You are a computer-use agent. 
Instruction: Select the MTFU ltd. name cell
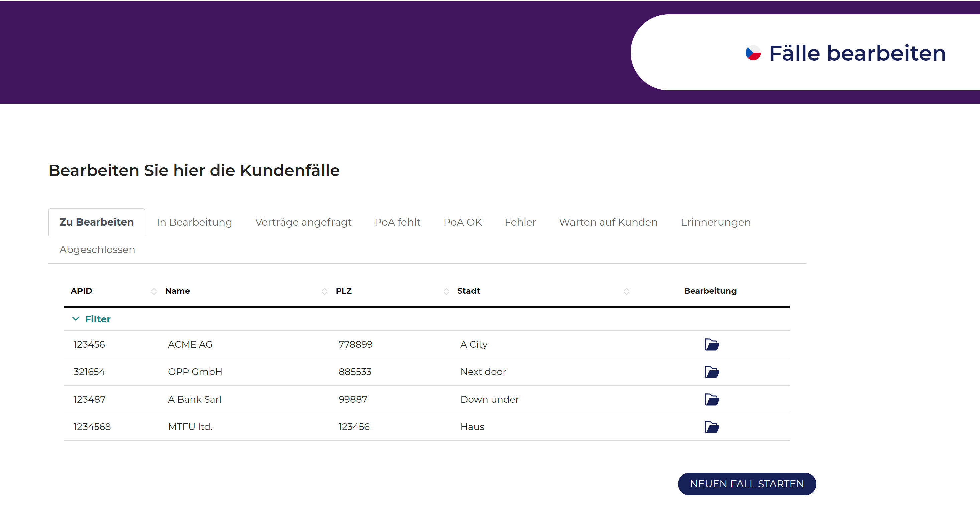point(190,427)
